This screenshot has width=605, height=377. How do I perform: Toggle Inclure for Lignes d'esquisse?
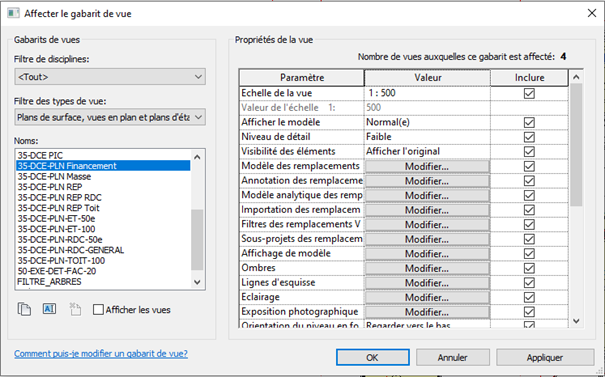pyautogui.click(x=529, y=283)
